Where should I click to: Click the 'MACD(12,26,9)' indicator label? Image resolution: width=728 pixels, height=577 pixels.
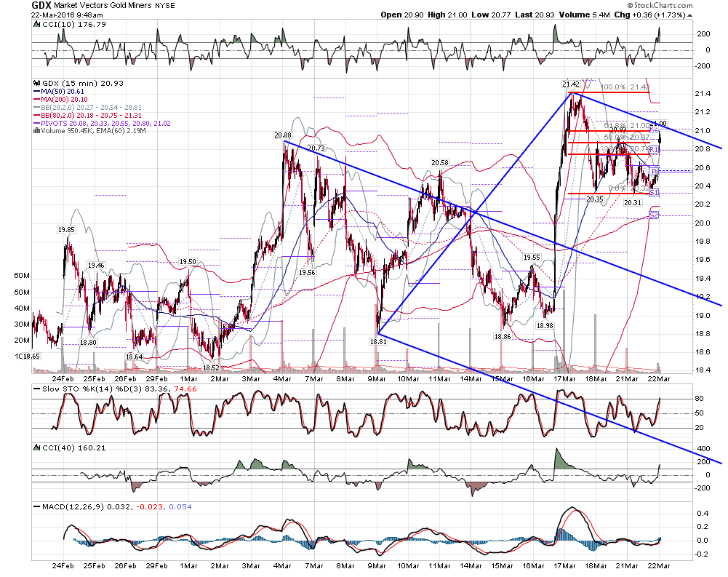pyautogui.click(x=73, y=506)
